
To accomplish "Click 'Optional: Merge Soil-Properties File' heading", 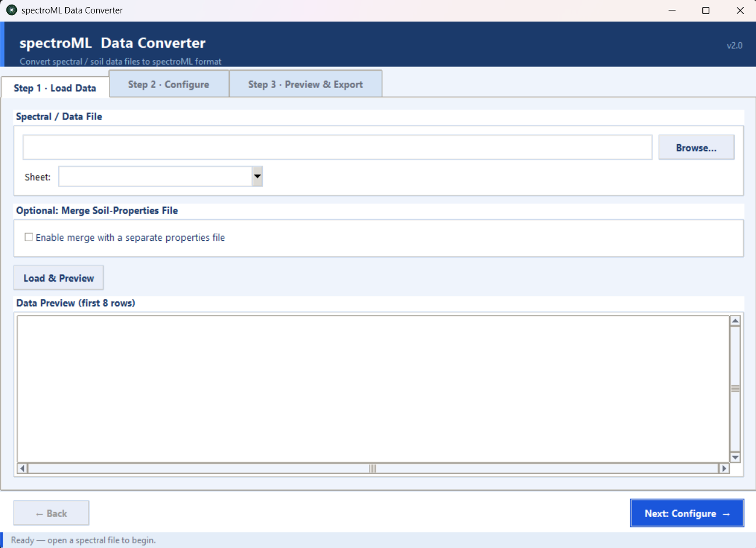I will [97, 210].
